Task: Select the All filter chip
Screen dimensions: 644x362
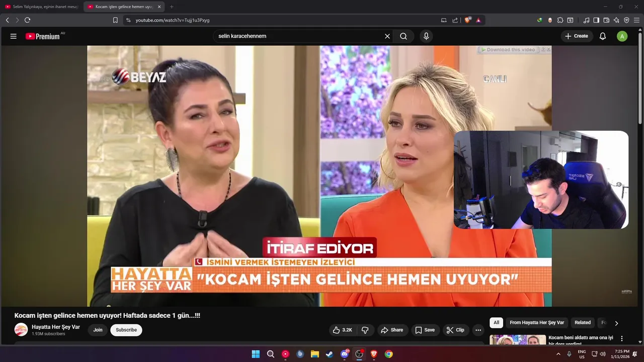Action: coord(497,323)
